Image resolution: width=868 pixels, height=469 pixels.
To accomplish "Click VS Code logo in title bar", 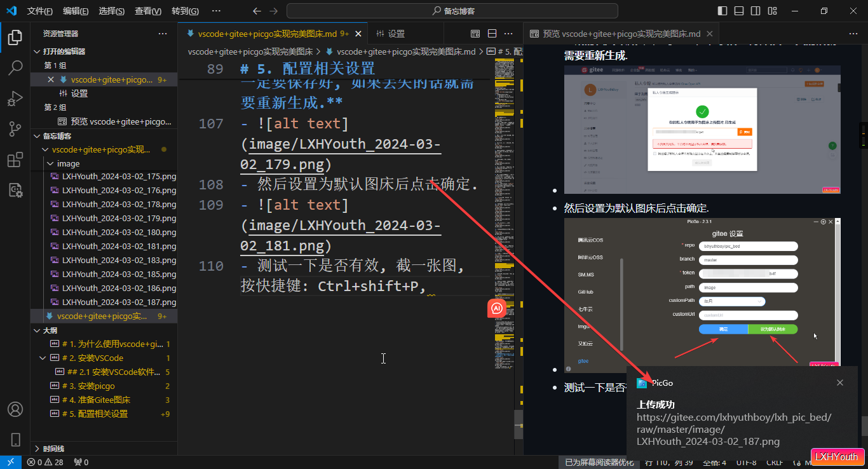I will pos(11,11).
